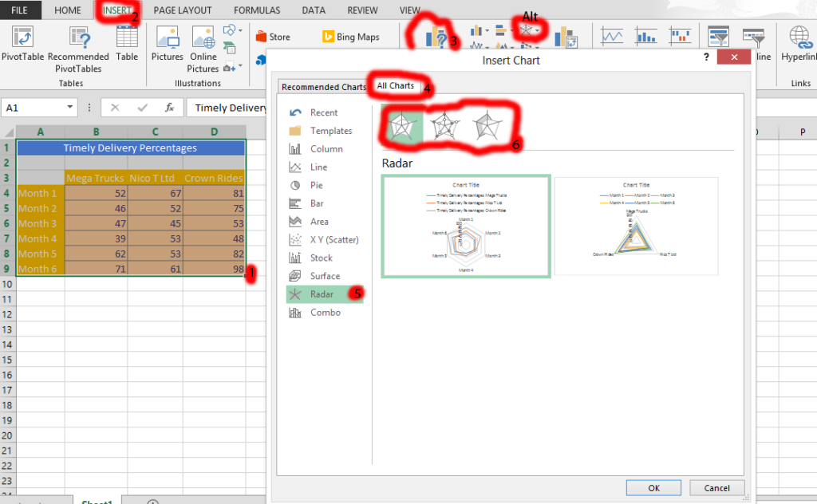Insert a Line sparkline
Screen dimensions: 817x504
click(x=612, y=36)
